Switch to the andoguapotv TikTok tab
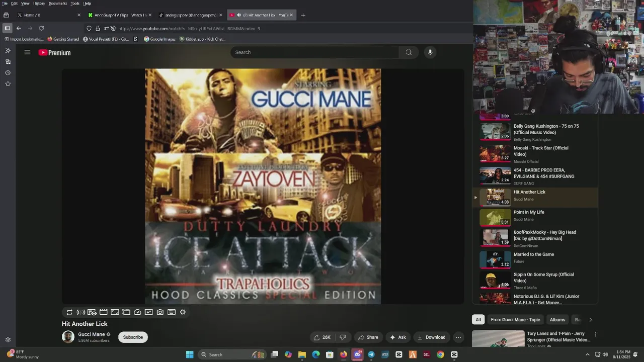The height and width of the screenshot is (362, 644). pos(190,15)
